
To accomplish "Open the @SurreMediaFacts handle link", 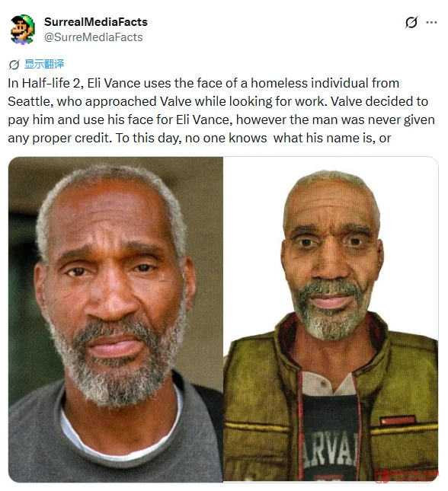I will point(94,37).
